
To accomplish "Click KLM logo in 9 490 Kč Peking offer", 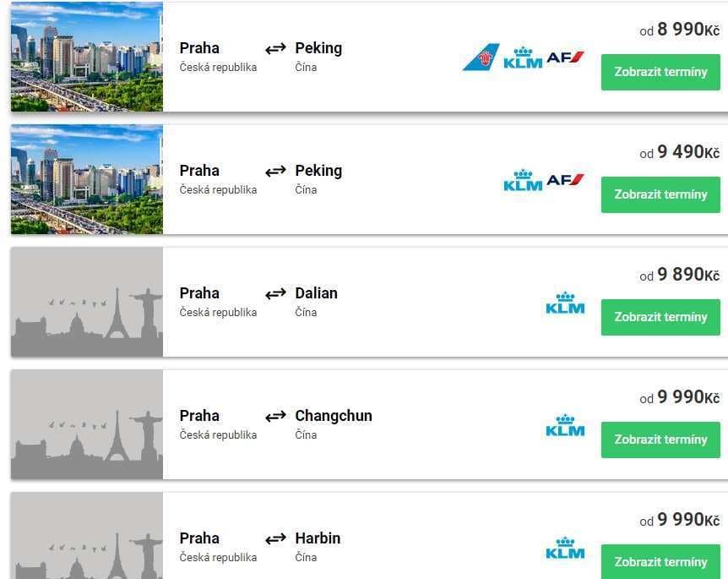I will [523, 180].
